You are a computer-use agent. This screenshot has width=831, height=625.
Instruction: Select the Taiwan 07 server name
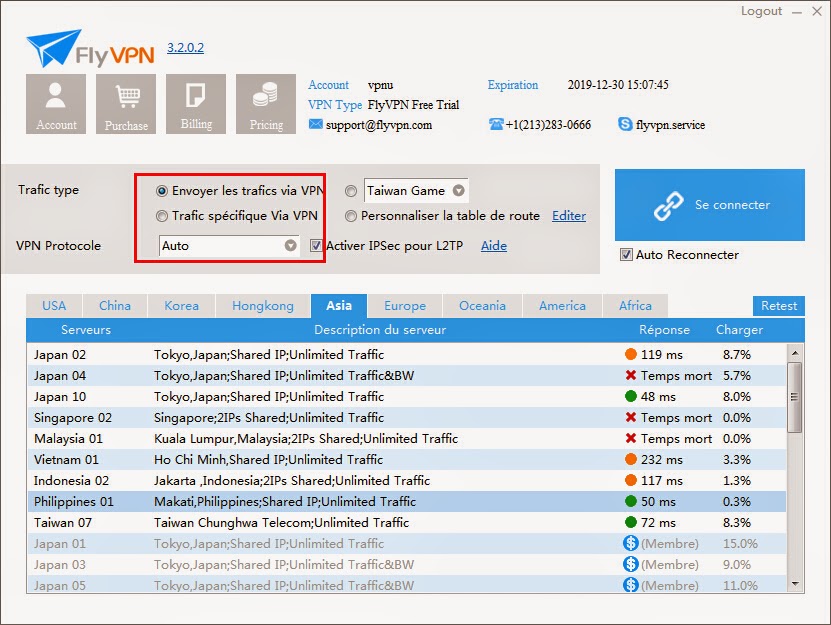[63, 523]
